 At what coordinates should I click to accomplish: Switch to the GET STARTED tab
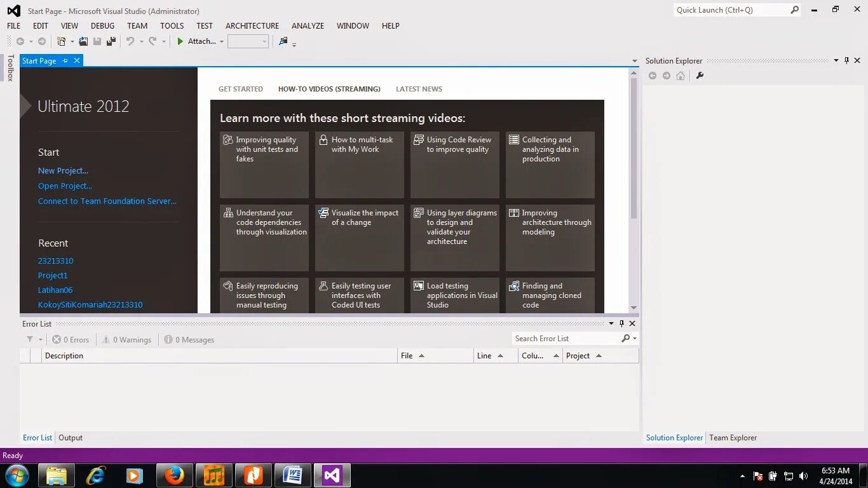(x=241, y=89)
